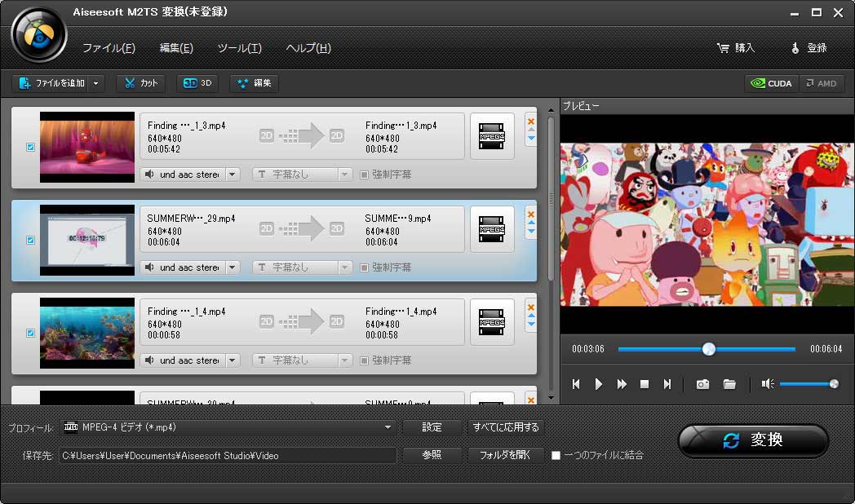
Task: Take a snapshot with the camera icon
Action: pos(702,384)
